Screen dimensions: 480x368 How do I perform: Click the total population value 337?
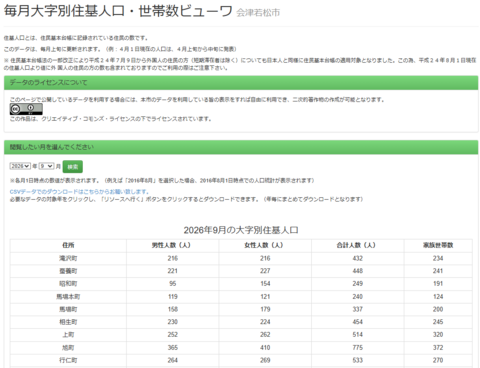point(358,309)
